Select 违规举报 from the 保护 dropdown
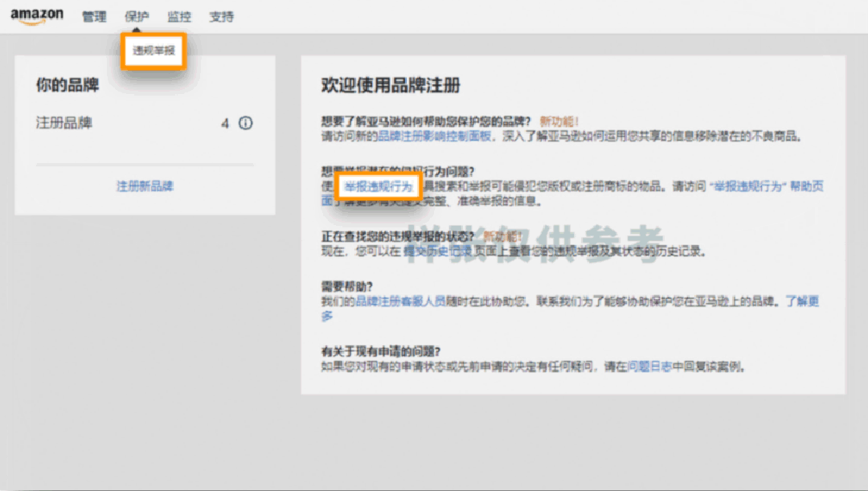 tap(154, 51)
